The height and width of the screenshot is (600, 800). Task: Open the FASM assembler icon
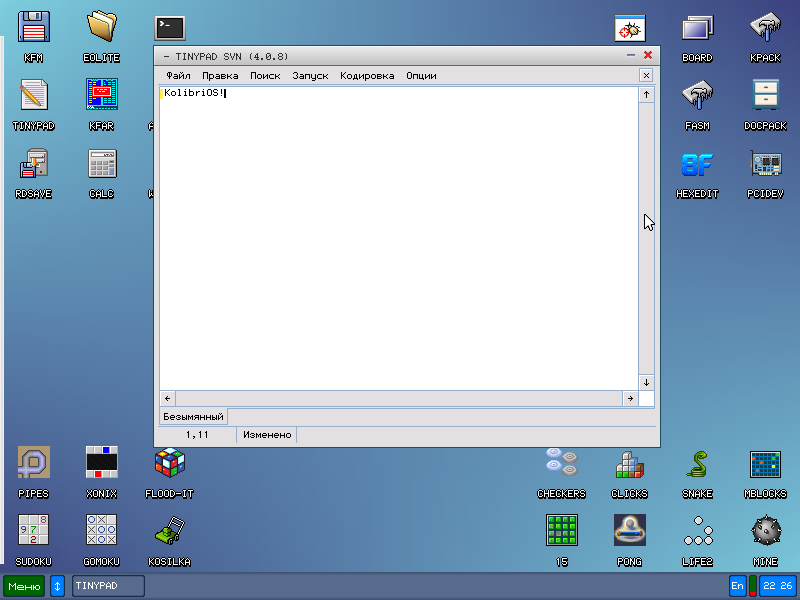[x=697, y=96]
